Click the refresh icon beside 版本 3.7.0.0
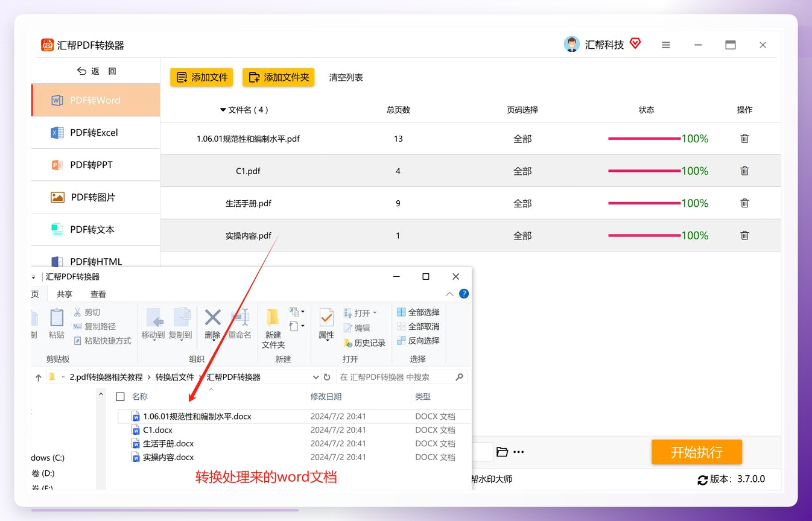Screen dimensions: 812x521 [x=702, y=480]
